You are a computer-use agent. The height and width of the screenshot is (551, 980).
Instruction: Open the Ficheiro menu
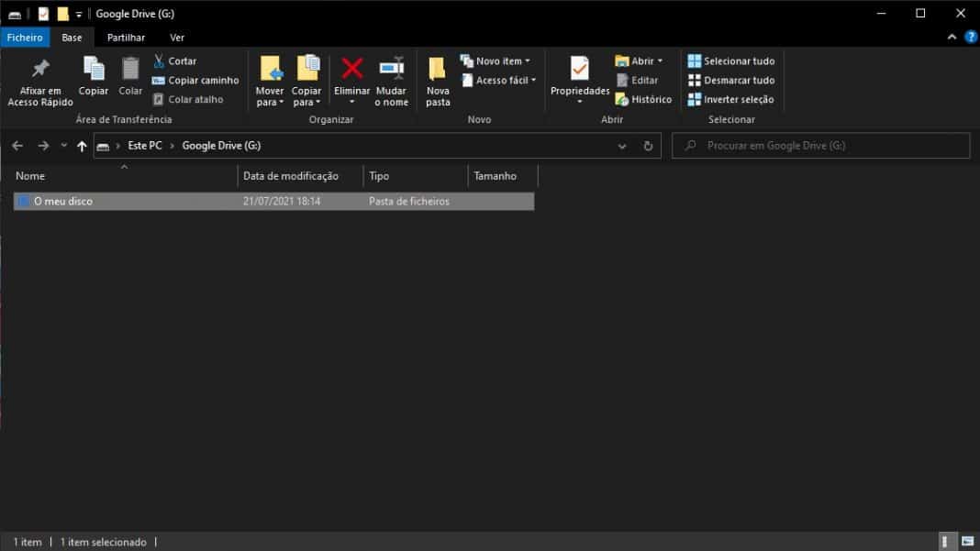click(24, 38)
